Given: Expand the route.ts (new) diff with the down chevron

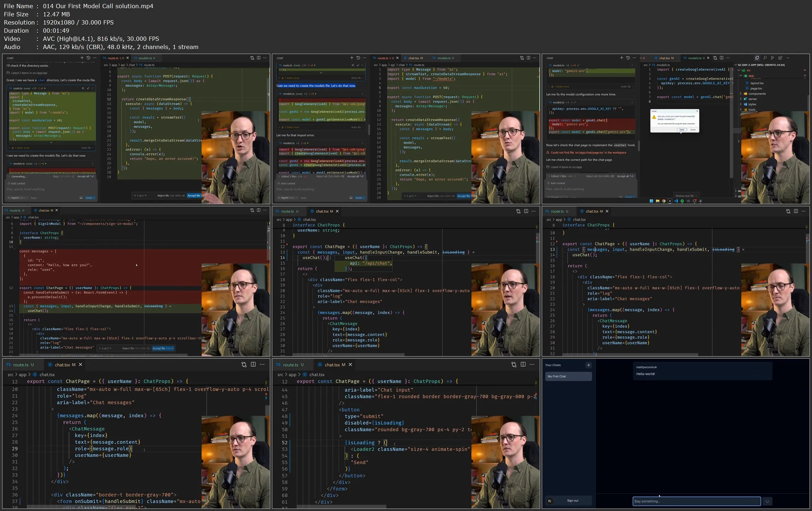Looking at the screenshot, I should pos(51,142).
